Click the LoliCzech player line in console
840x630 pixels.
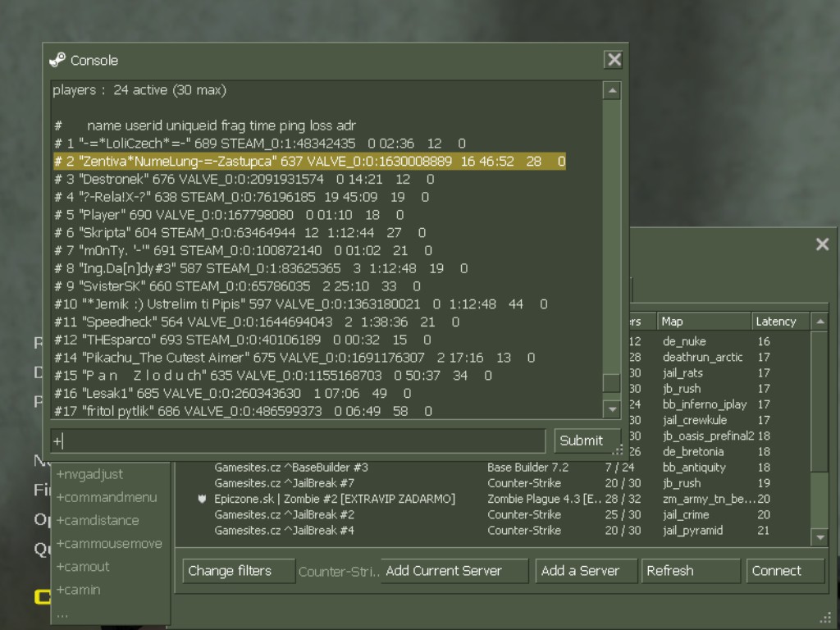(260, 144)
